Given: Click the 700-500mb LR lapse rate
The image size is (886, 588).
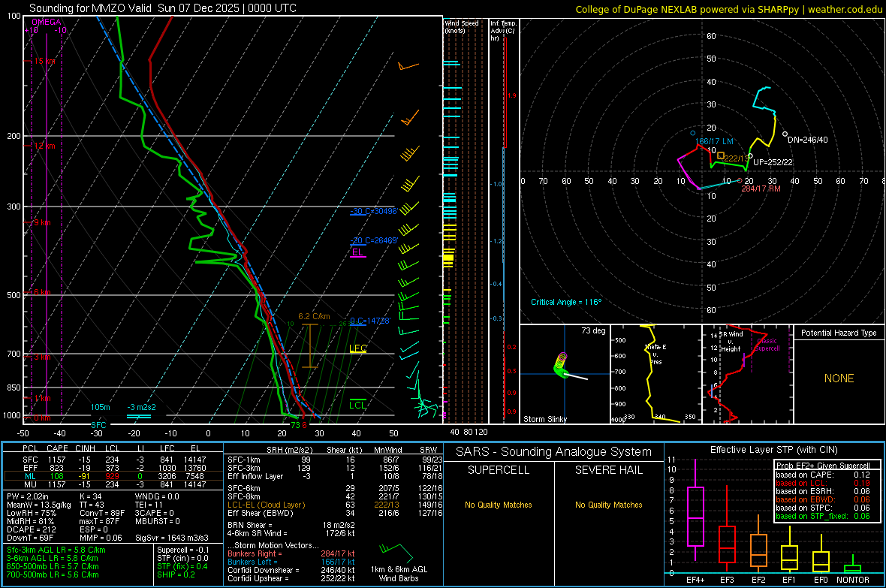Looking at the screenshot, I should tap(53, 574).
